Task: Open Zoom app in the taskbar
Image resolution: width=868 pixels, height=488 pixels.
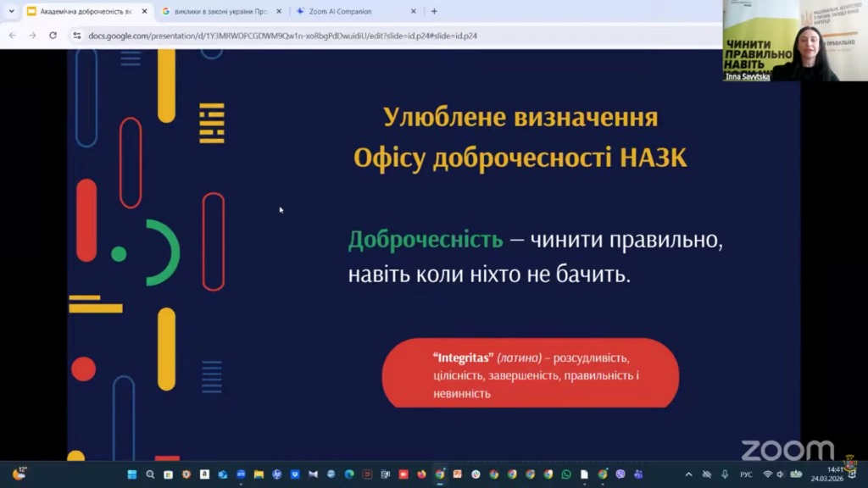Action: point(241,474)
